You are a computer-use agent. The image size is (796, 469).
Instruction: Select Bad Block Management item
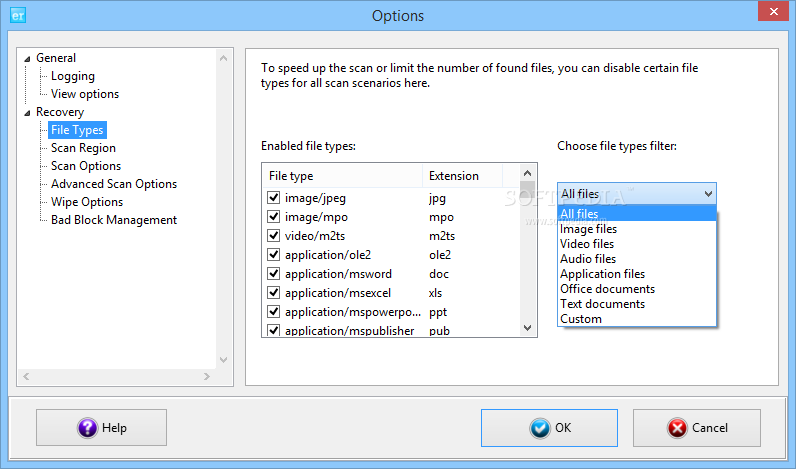click(x=114, y=220)
